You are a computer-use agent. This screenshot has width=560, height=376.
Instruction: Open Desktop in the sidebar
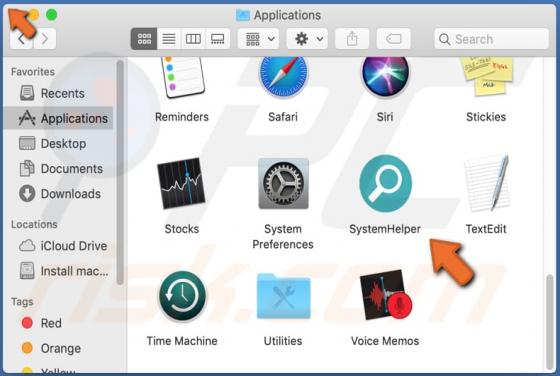click(x=58, y=144)
